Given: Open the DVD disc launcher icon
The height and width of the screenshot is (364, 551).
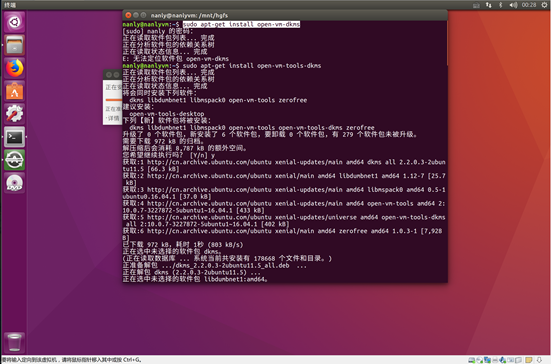Looking at the screenshot, I should [14, 183].
